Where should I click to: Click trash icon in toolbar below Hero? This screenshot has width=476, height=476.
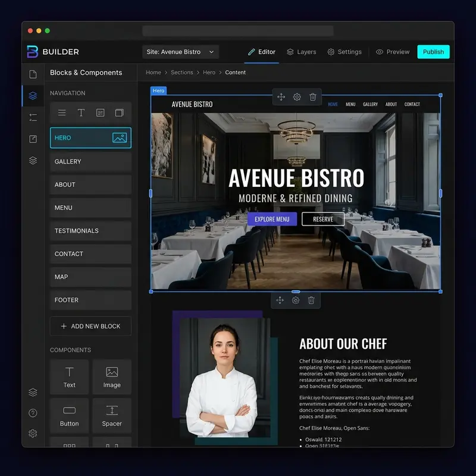point(311,300)
